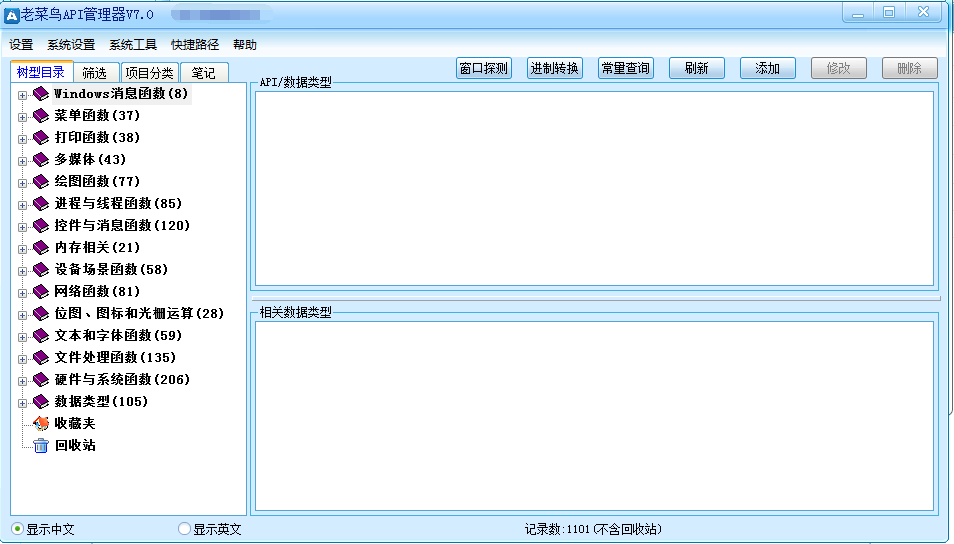Click the app logo icon in title bar
This screenshot has height=544, width=954.
click(11, 15)
